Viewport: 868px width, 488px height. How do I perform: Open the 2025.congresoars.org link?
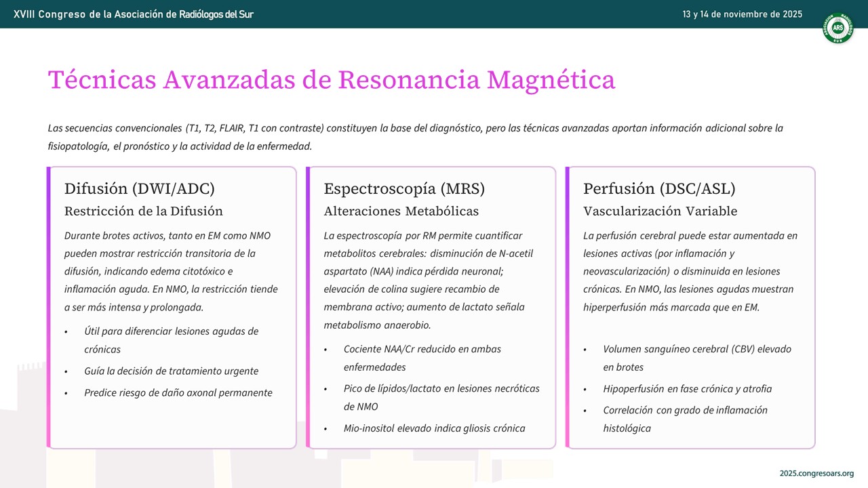click(x=816, y=473)
